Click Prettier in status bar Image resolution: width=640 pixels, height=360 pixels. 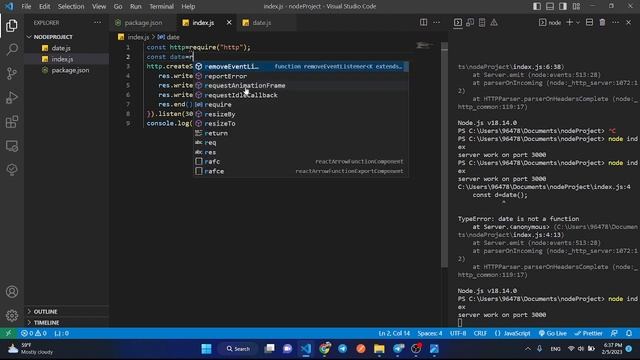click(588, 333)
